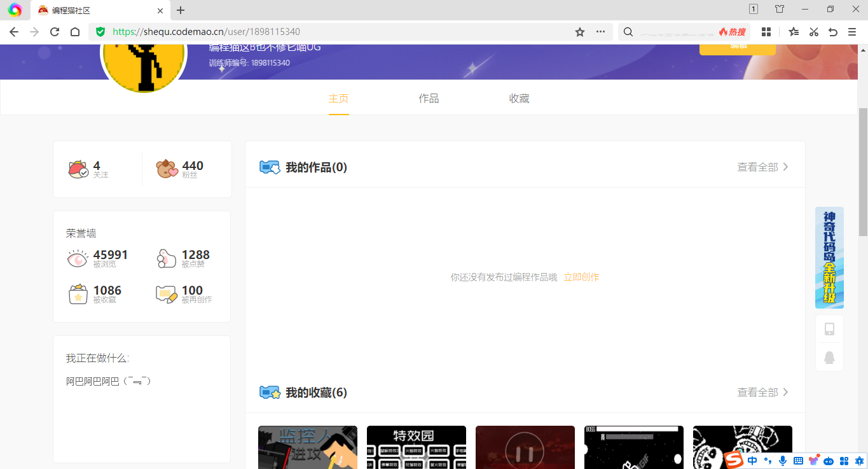868x469 pixels.
Task: Bookmark this page with the star icon
Action: click(x=580, y=32)
